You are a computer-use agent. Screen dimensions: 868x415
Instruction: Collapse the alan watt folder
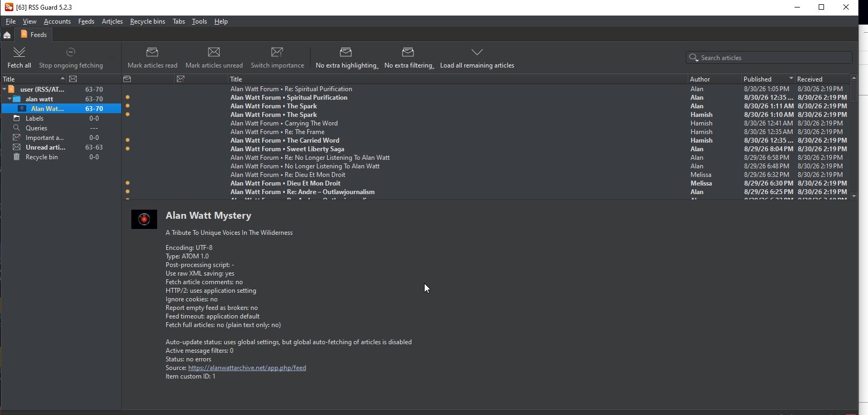[10, 99]
